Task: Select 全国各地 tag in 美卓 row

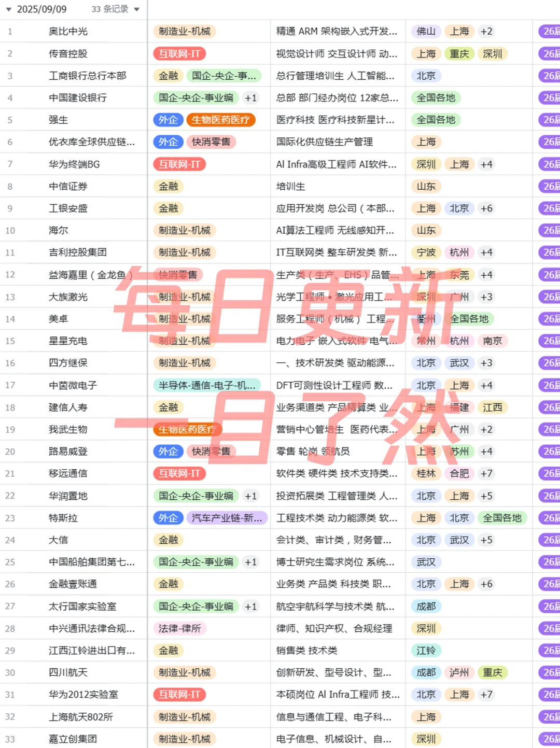Action: [x=469, y=319]
